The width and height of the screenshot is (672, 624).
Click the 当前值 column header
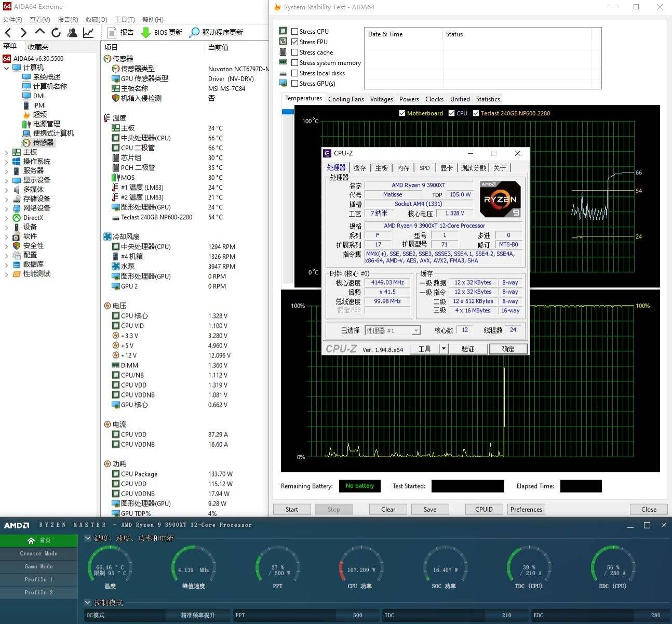[218, 47]
